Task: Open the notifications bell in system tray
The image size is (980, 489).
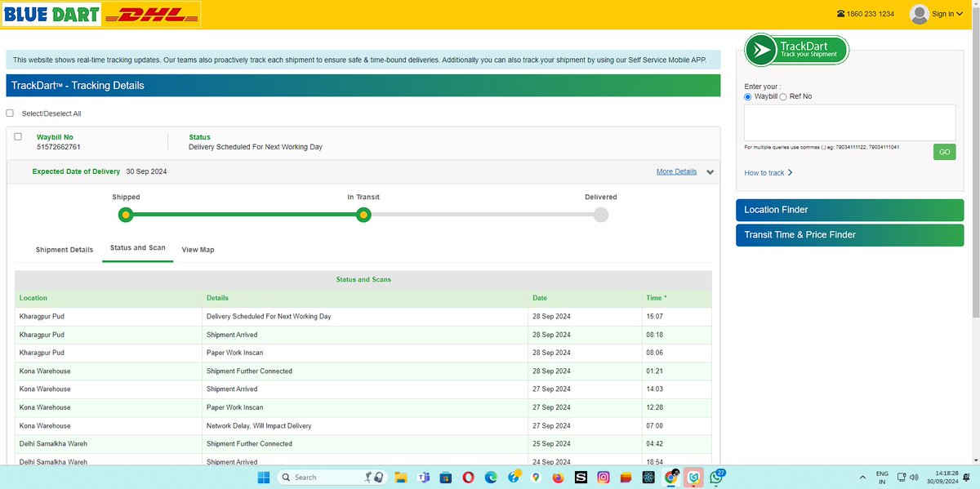Action: click(967, 477)
